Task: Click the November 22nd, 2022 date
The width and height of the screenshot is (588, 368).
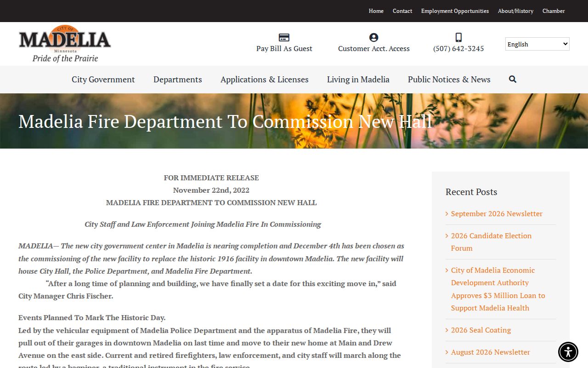Action: [211, 190]
